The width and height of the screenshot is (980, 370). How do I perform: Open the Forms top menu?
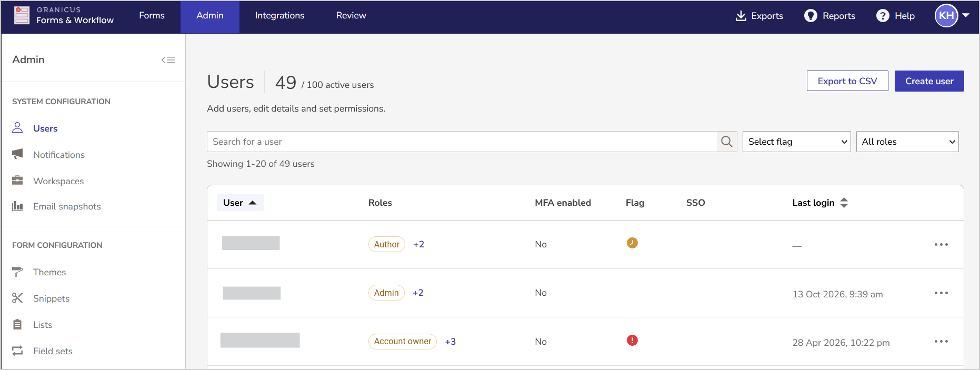pos(152,16)
